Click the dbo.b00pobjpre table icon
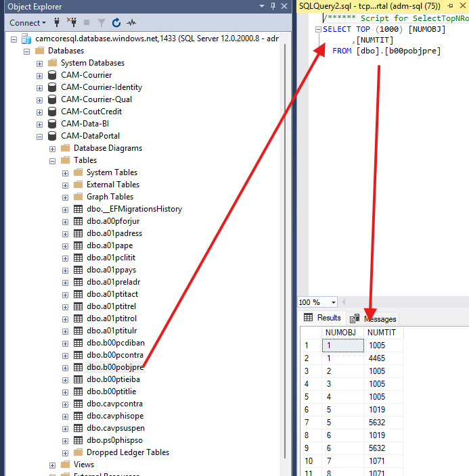Screen dimensions: 469x476 (79, 367)
